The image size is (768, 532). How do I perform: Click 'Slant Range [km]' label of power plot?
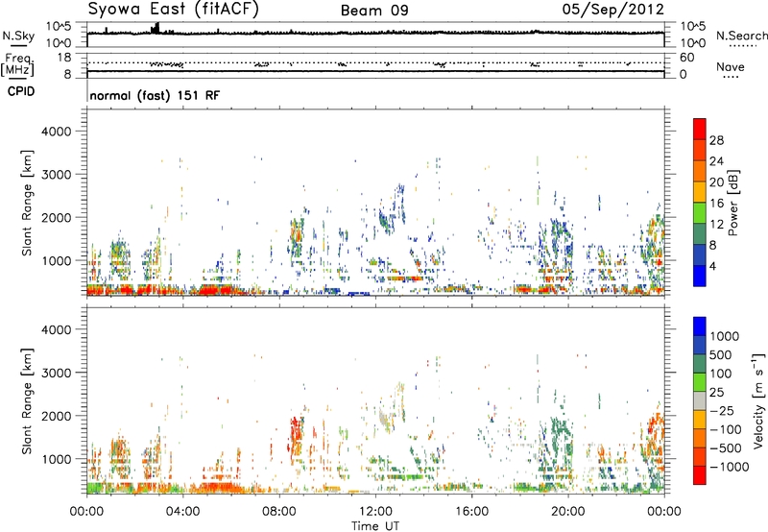[27, 203]
